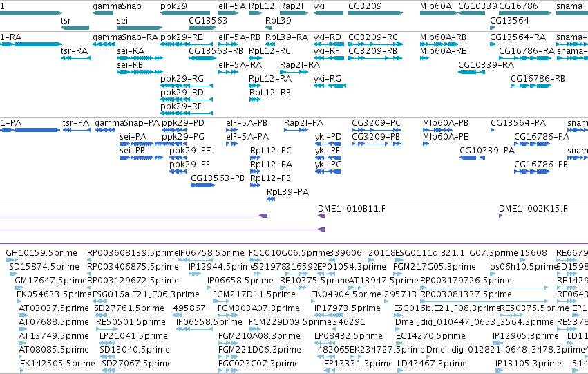This screenshot has height=374, width=588.
Task: Click the CG13563-PB protein glyph
Action: pyautogui.click(x=202, y=185)
